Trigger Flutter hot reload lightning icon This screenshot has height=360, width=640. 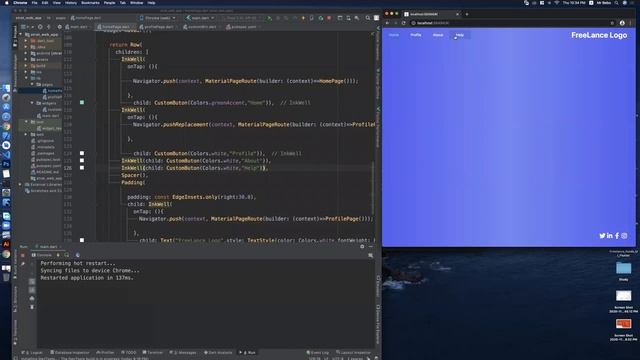(303, 18)
